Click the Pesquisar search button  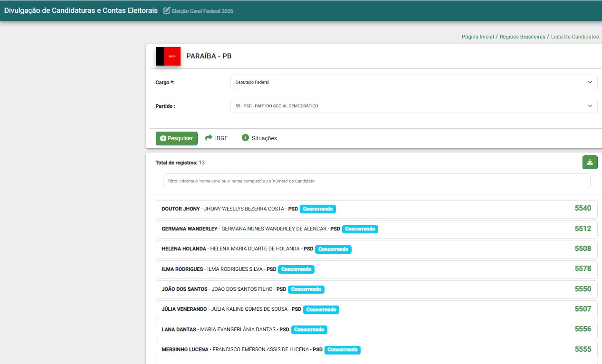(x=177, y=138)
